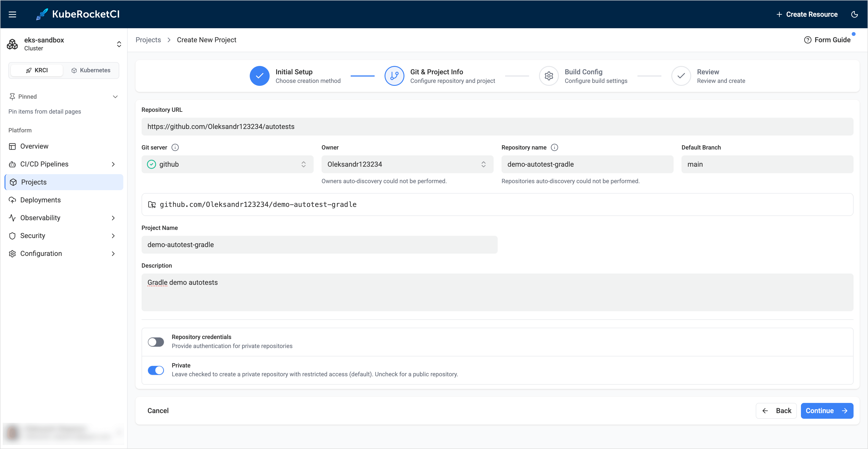Click the eks-sandbox cluster icon
The image size is (868, 449).
click(12, 44)
